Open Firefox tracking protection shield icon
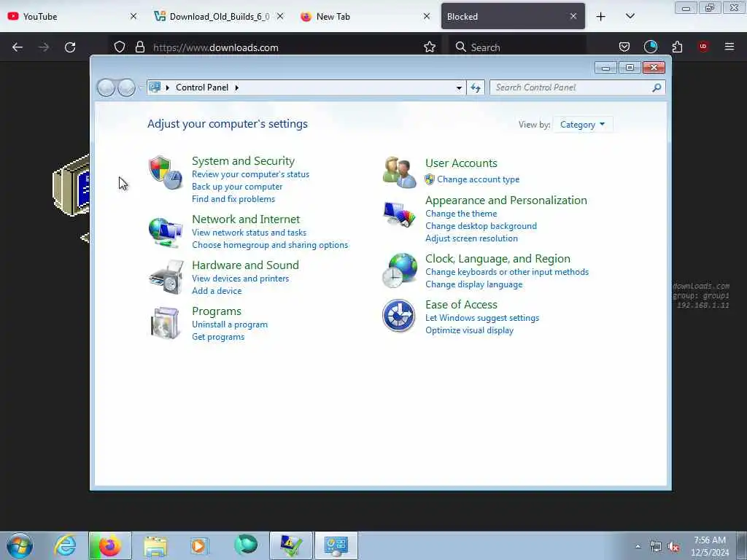Image resolution: width=747 pixels, height=560 pixels. pos(120,47)
